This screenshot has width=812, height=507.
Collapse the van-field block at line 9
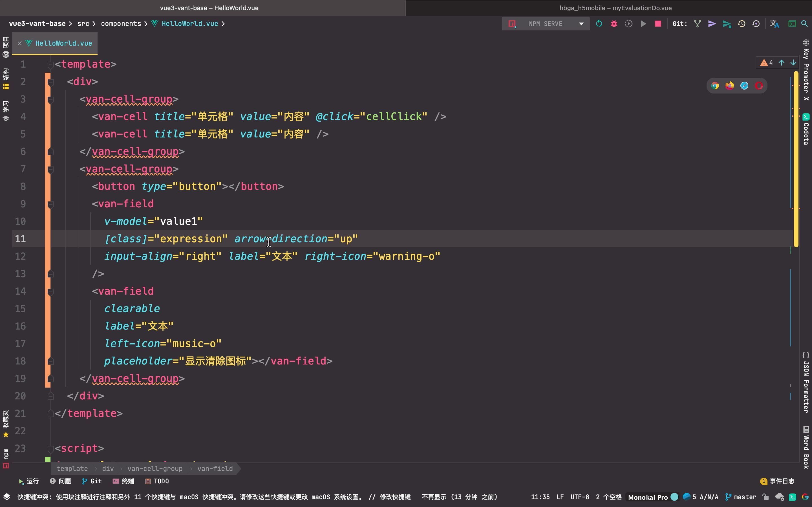(51, 204)
